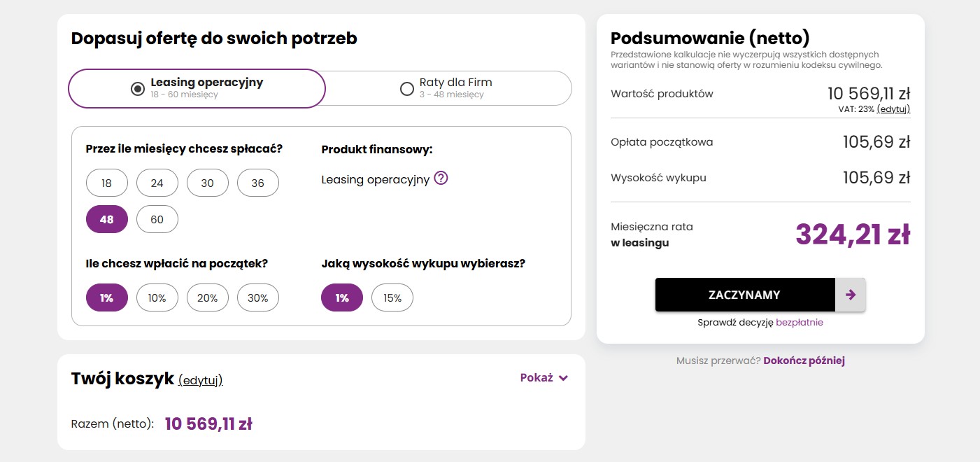Set initial payment to 20%
This screenshot has height=462, width=980.
click(x=208, y=297)
